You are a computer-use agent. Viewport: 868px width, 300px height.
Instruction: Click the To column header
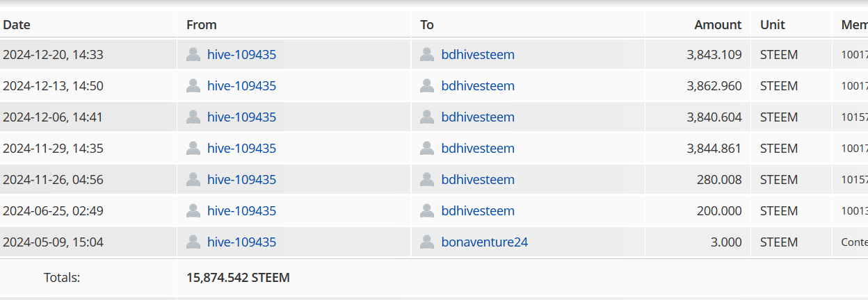[427, 25]
